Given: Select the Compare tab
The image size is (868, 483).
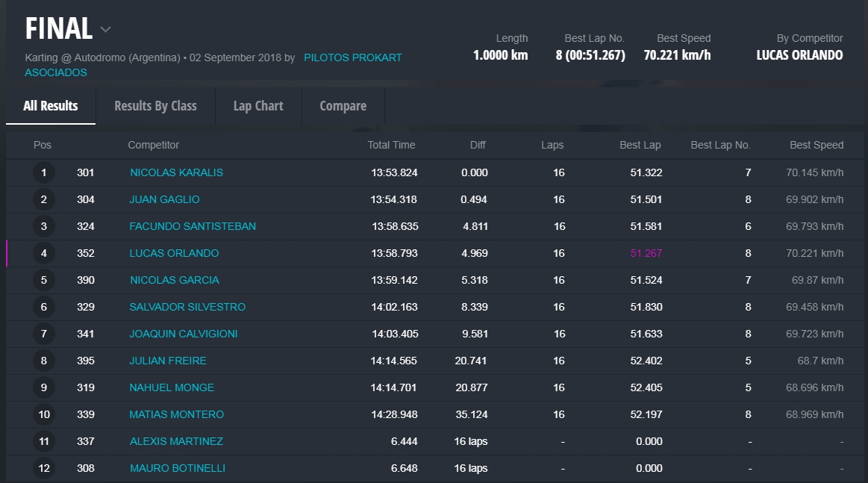Looking at the screenshot, I should click(343, 106).
